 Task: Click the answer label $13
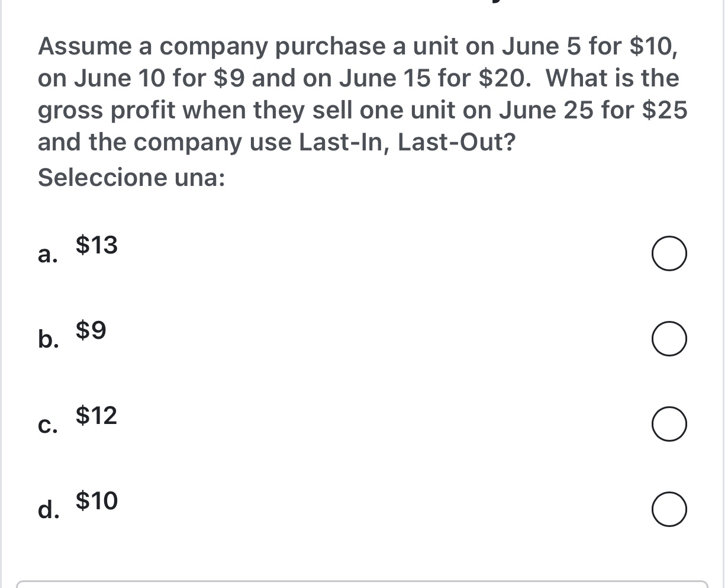coord(96,245)
